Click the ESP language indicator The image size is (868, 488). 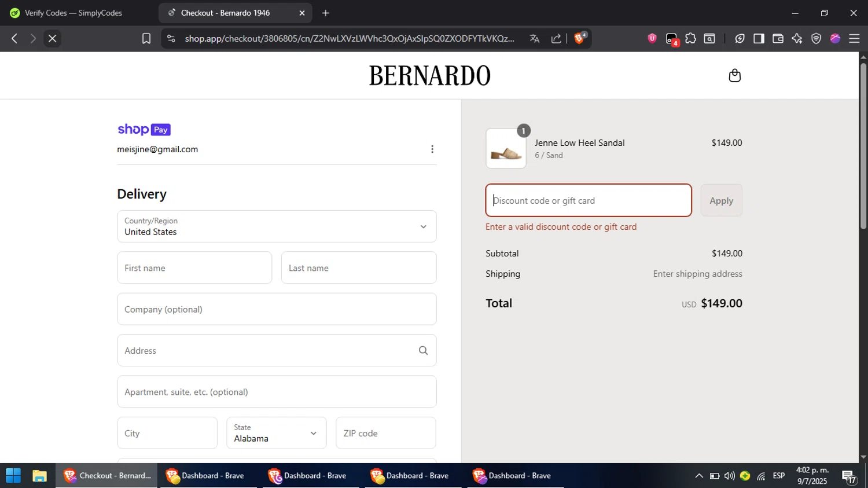pyautogui.click(x=779, y=476)
